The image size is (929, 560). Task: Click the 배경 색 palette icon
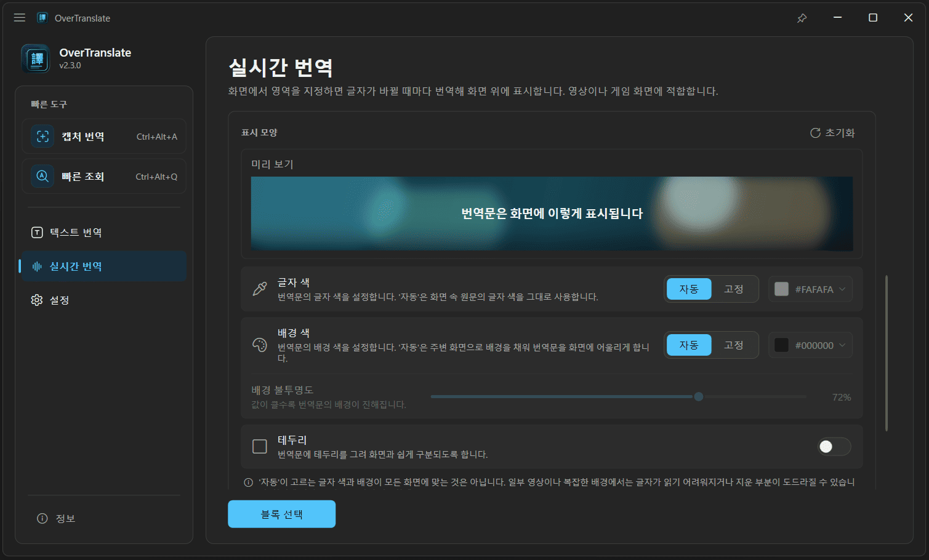point(260,345)
